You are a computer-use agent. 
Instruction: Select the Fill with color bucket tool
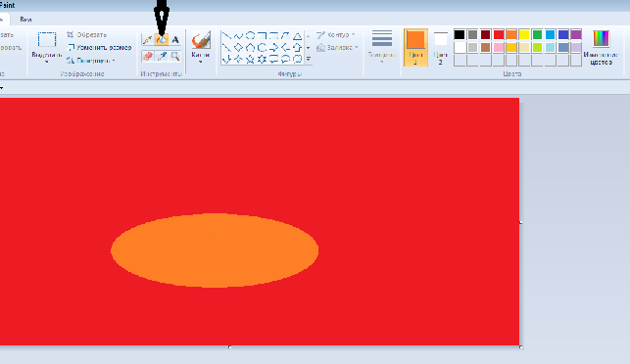tap(162, 40)
